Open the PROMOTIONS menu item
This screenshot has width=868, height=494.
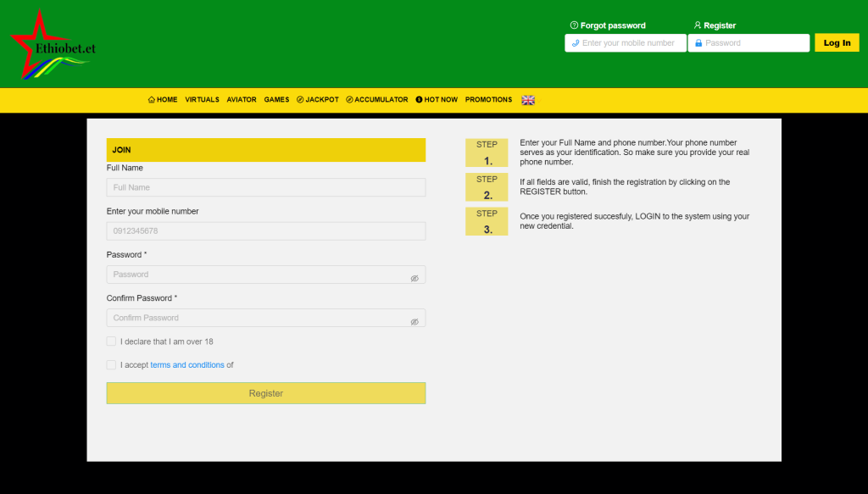[x=489, y=100]
